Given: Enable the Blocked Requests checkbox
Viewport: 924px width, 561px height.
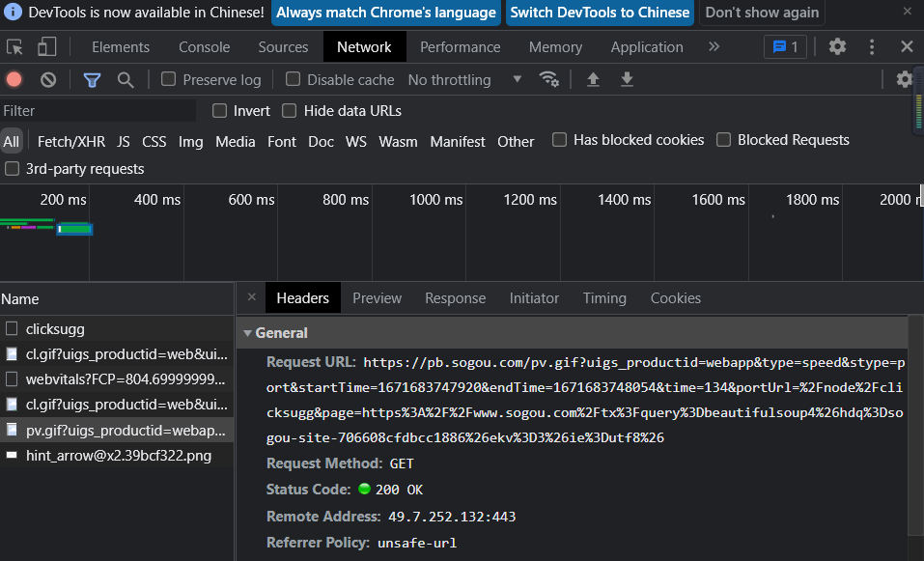Looking at the screenshot, I should [723, 140].
